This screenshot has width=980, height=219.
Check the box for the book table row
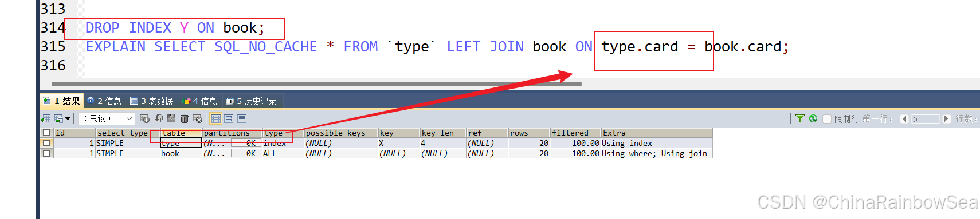[47, 153]
